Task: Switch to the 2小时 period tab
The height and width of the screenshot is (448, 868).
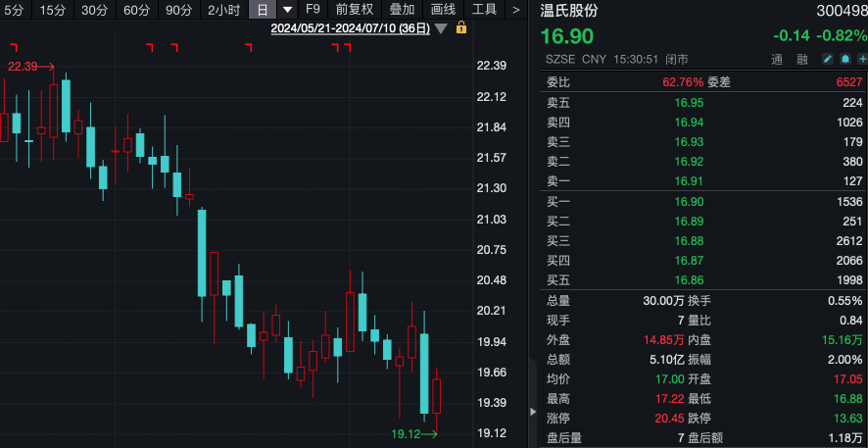Action: (x=223, y=10)
